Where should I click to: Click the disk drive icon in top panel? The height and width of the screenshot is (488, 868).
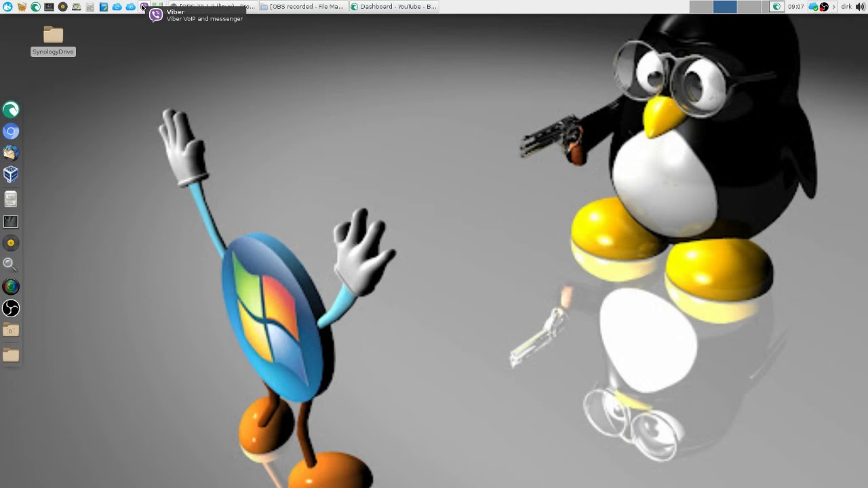tap(76, 7)
